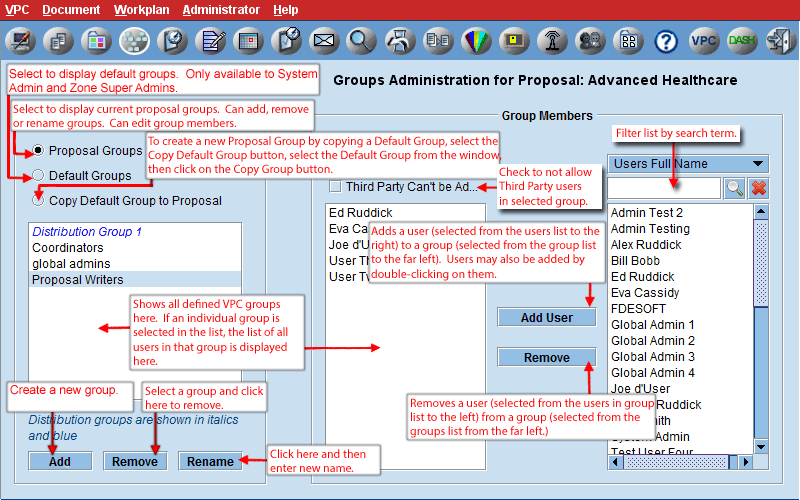Click the search magnifier beside filter field
This screenshot has width=800, height=500.
[734, 188]
